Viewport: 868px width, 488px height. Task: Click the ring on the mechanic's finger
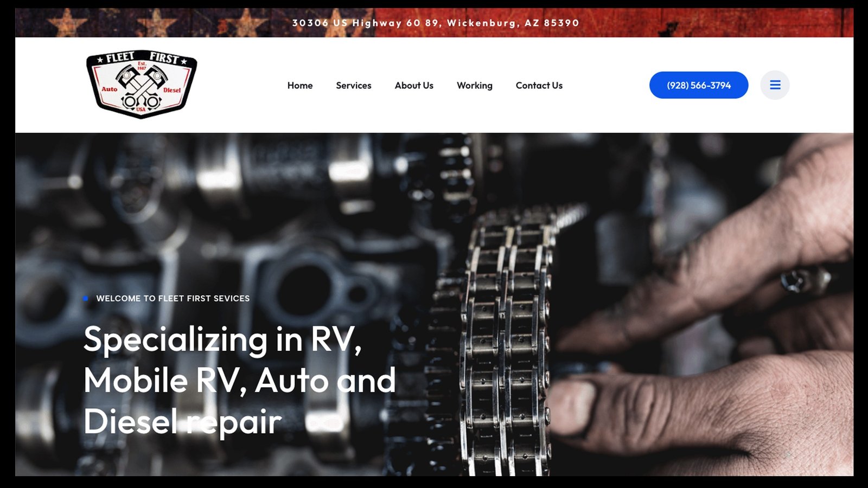pos(805,280)
